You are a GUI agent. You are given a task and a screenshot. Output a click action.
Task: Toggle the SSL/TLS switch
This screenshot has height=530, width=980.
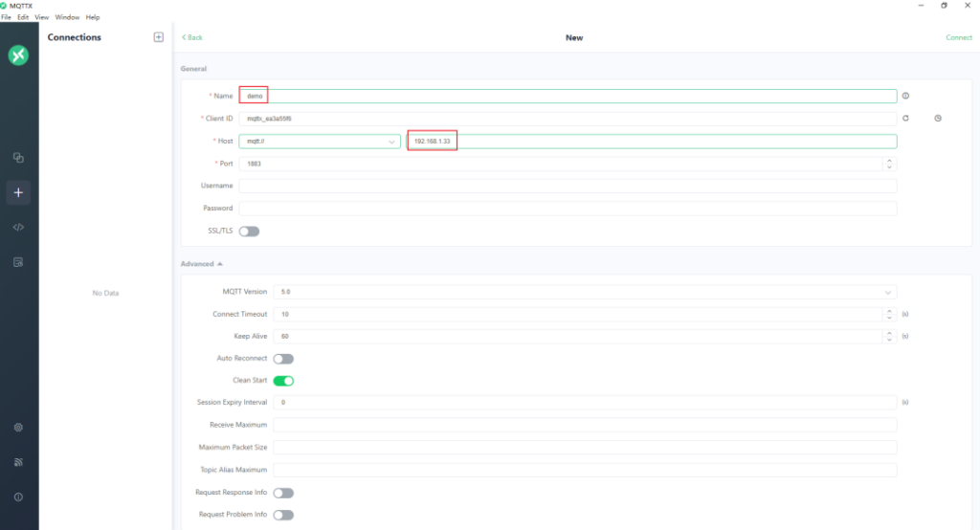coord(249,232)
